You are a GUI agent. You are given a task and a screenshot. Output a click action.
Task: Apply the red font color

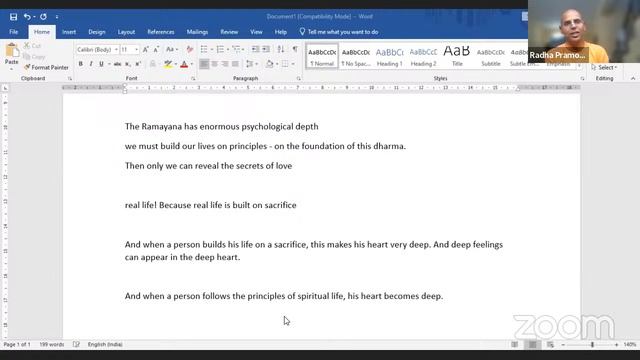tap(184, 64)
